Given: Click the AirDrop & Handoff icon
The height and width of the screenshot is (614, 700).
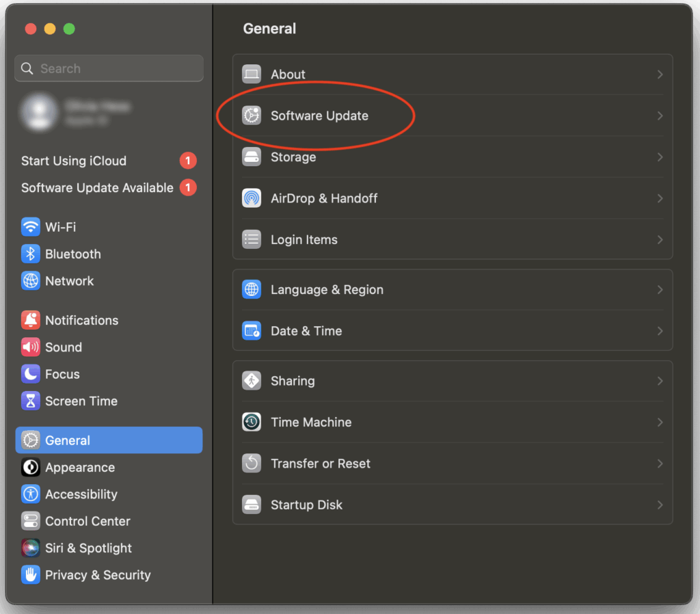Looking at the screenshot, I should click(x=252, y=198).
